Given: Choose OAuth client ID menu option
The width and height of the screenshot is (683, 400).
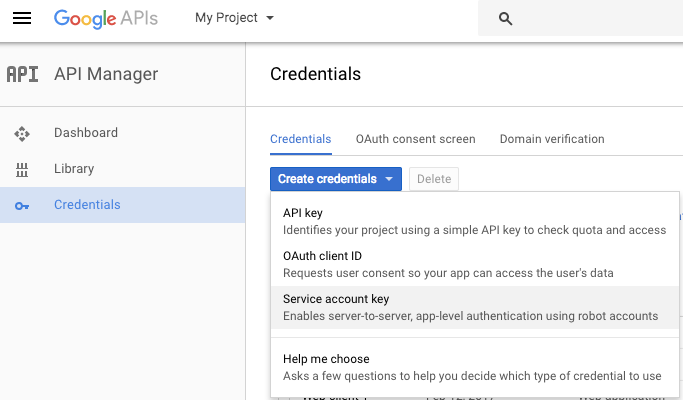Looking at the screenshot, I should tap(475, 264).
